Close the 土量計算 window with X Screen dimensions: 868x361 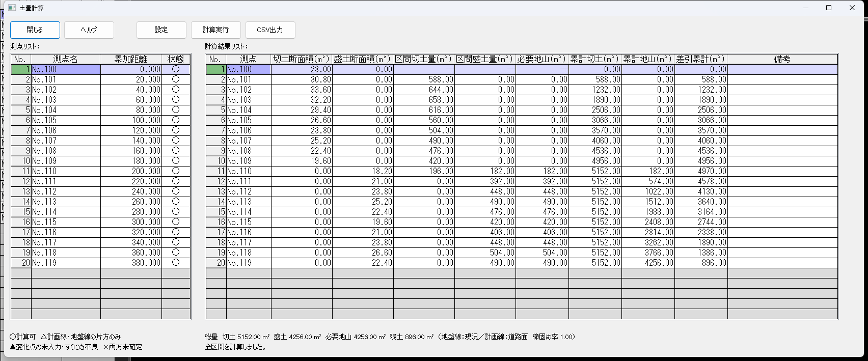pos(852,8)
